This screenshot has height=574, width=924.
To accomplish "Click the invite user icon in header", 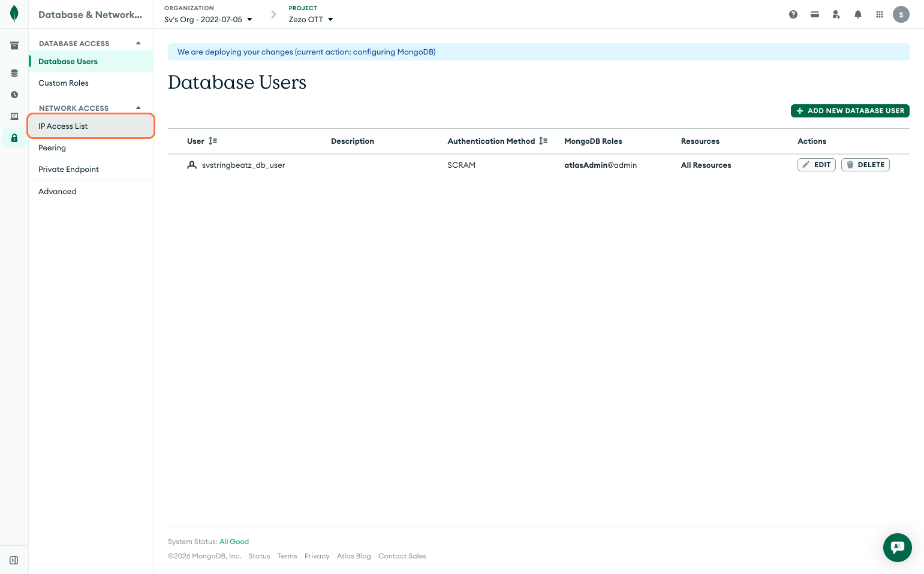I will (836, 14).
